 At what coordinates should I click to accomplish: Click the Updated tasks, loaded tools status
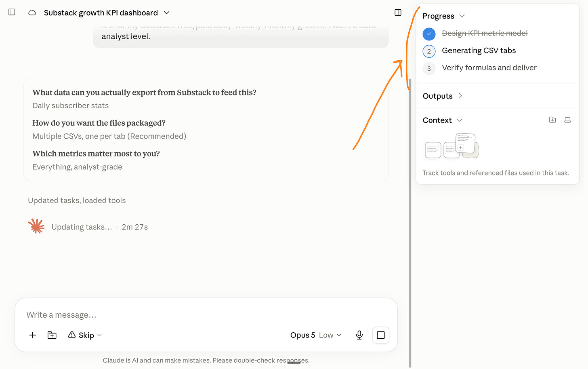point(77,200)
